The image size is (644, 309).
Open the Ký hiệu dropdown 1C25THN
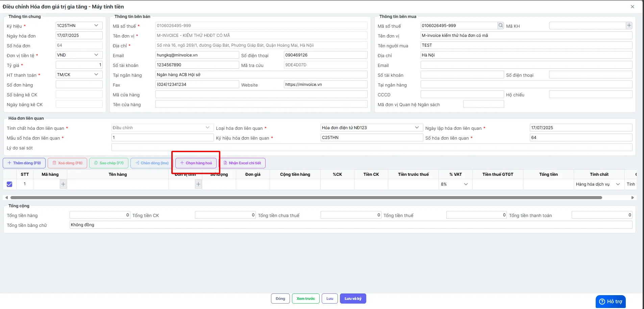coord(79,26)
